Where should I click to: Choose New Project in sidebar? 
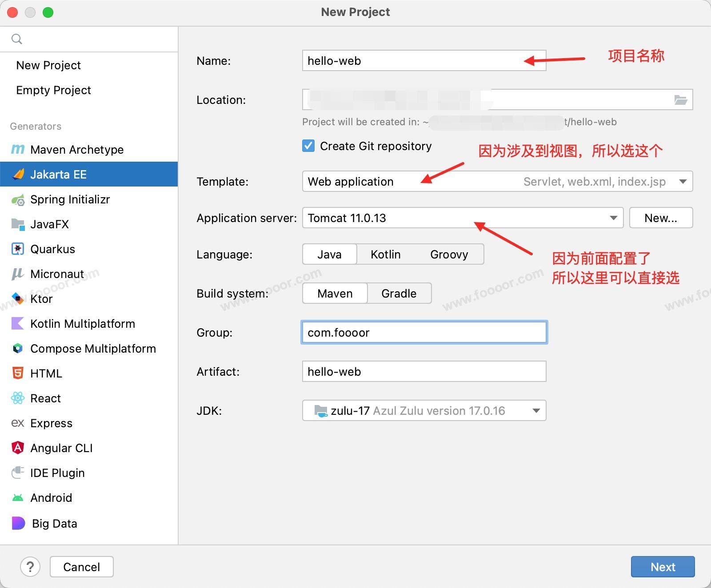48,65
